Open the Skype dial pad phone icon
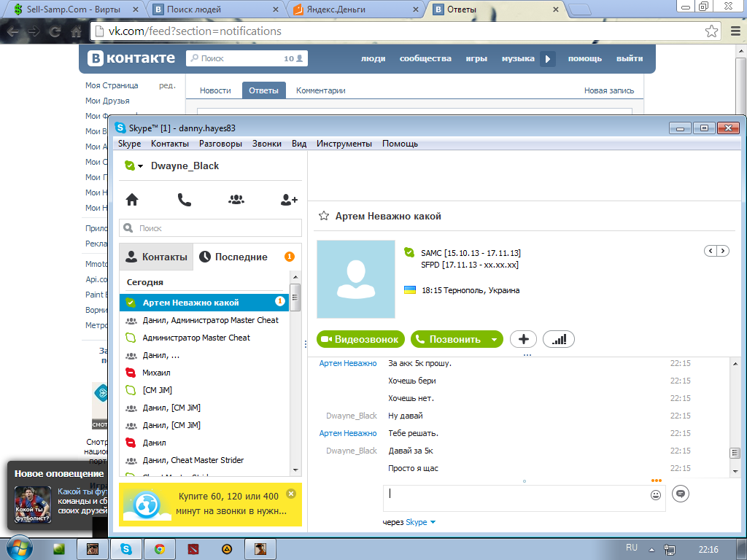Viewport: 747px width, 560px height. coord(185,200)
